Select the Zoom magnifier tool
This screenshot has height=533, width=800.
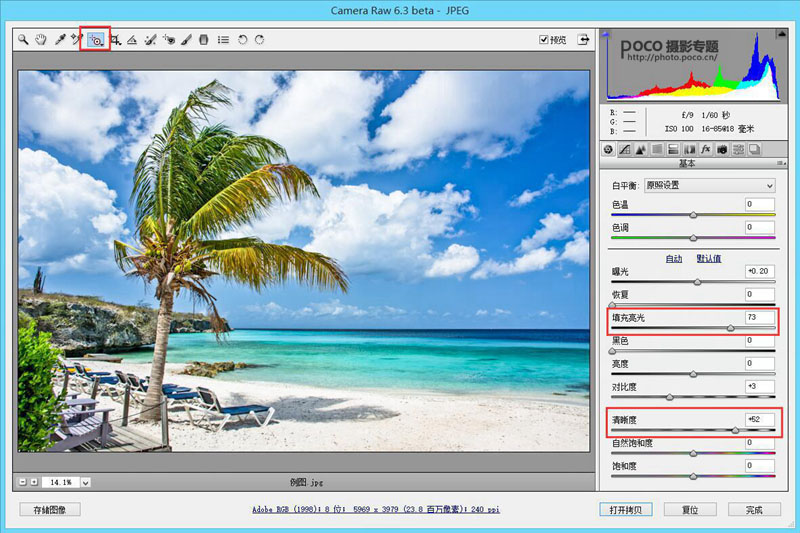pyautogui.click(x=23, y=39)
